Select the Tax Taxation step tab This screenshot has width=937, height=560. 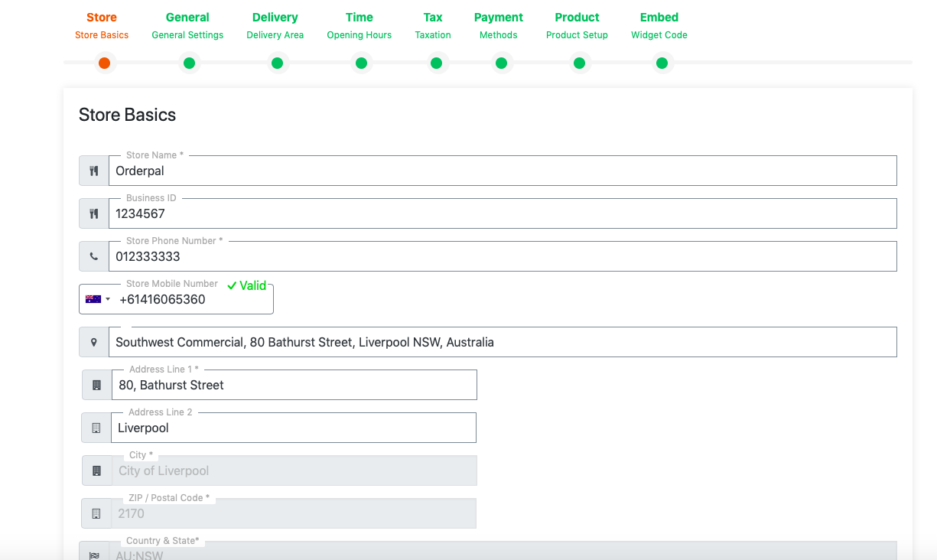[433, 25]
